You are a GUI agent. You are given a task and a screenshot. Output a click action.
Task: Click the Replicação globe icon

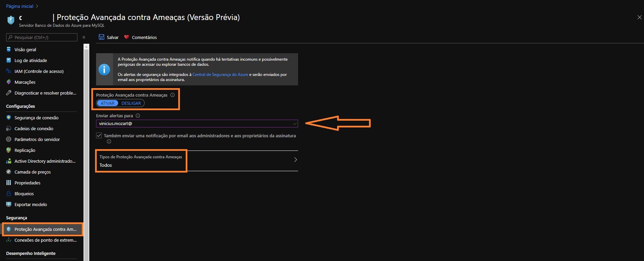9,150
